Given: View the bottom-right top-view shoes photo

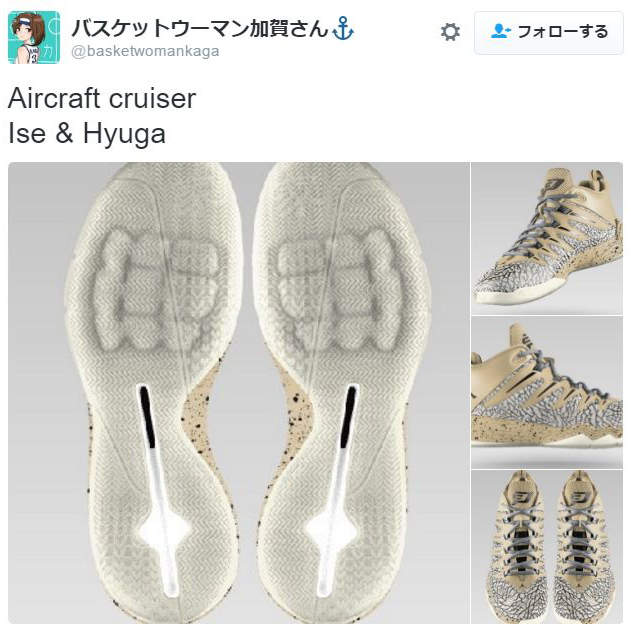Looking at the screenshot, I should [x=547, y=547].
